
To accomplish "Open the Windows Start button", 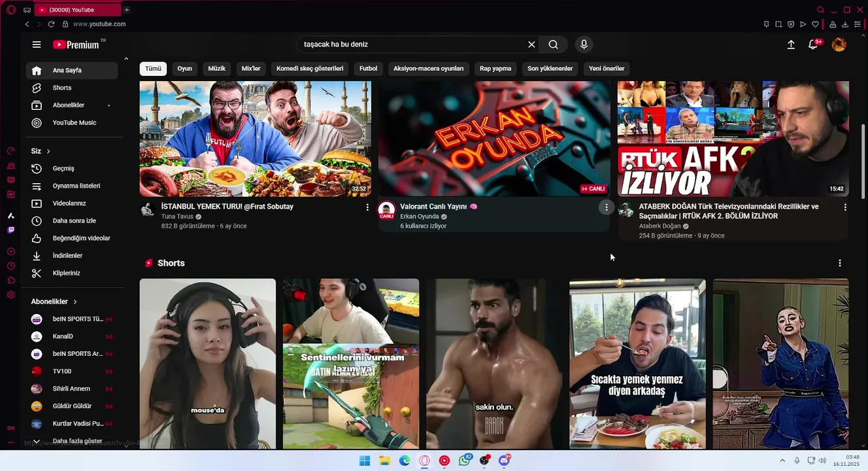I will [365, 461].
